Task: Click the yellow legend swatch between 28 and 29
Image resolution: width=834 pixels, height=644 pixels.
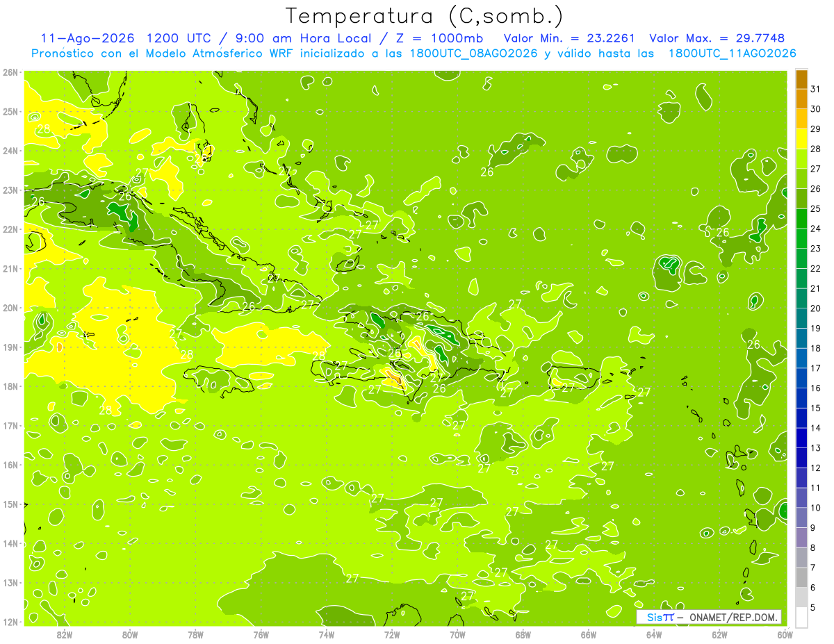Action: coord(801,138)
